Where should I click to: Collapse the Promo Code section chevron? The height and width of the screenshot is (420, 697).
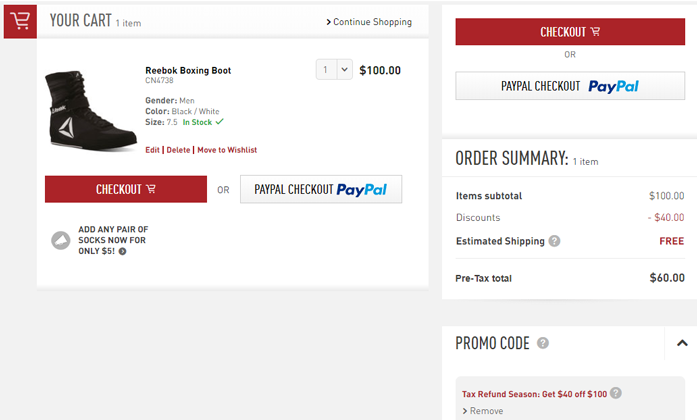tap(681, 343)
